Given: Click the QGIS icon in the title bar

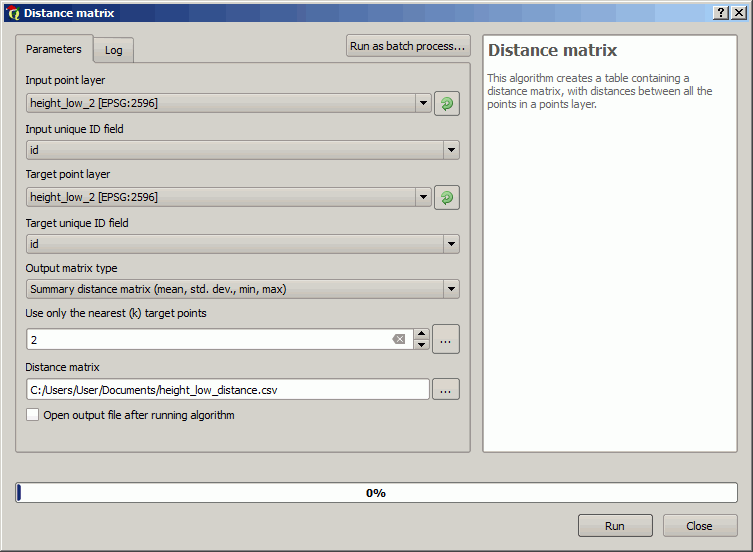Looking at the screenshot, I should (13, 13).
